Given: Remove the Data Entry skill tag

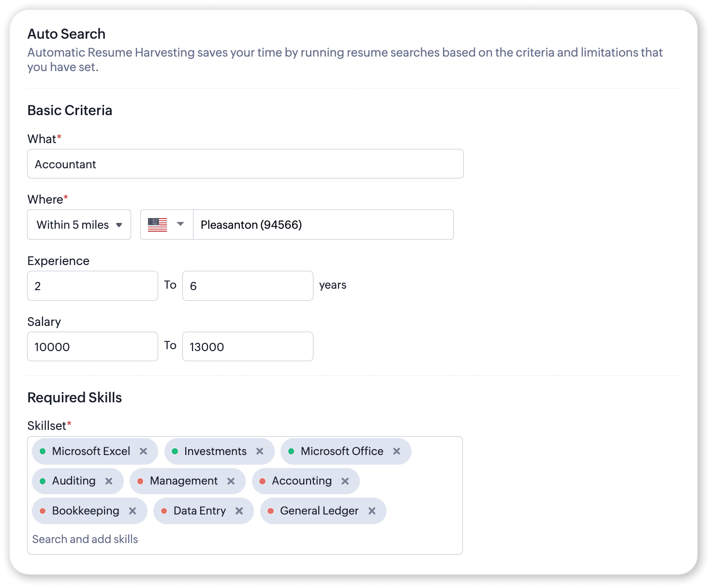Looking at the screenshot, I should pos(239,511).
